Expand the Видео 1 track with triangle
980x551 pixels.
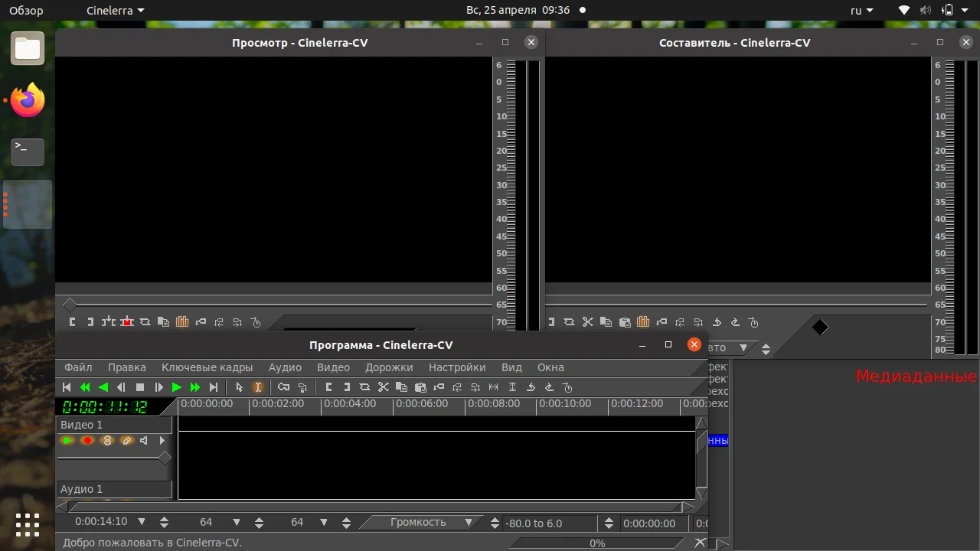click(x=162, y=441)
